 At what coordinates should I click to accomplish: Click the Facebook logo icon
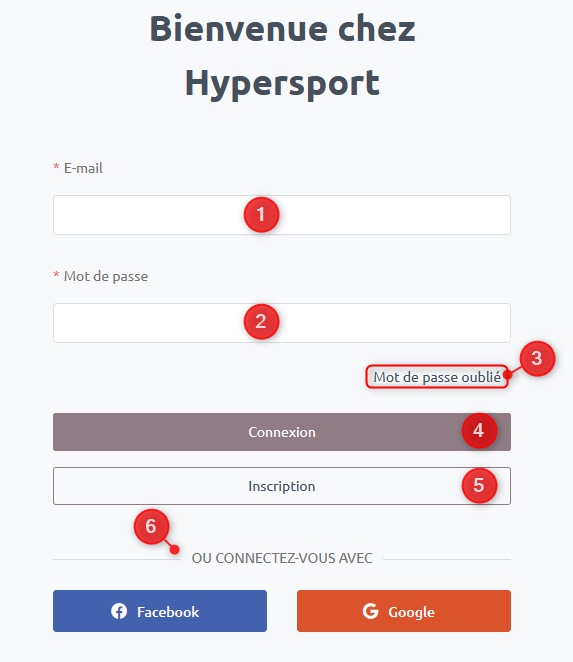(119, 611)
